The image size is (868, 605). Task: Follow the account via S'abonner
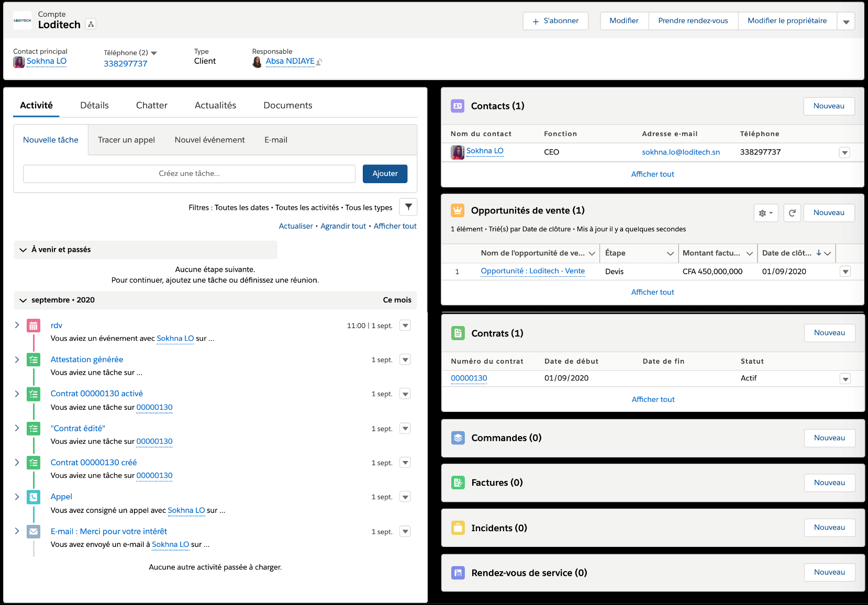555,21
